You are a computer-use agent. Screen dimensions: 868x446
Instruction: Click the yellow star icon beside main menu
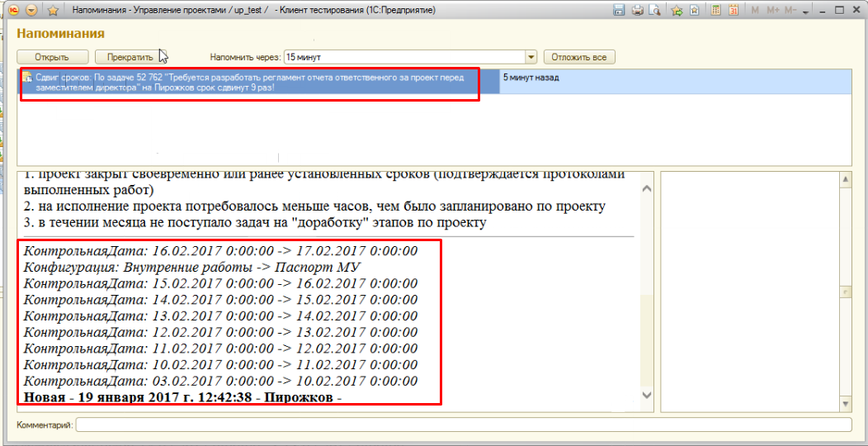coord(53,10)
